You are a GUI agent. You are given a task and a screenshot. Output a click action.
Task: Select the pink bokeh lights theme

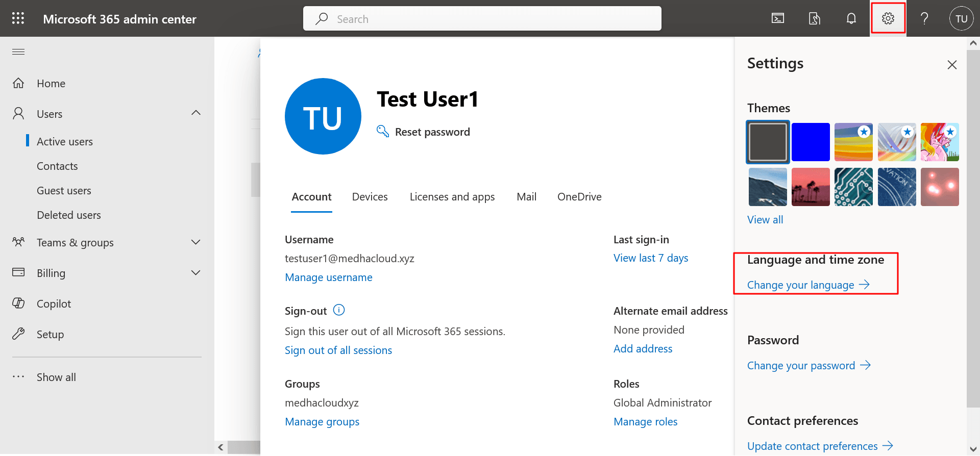point(940,187)
